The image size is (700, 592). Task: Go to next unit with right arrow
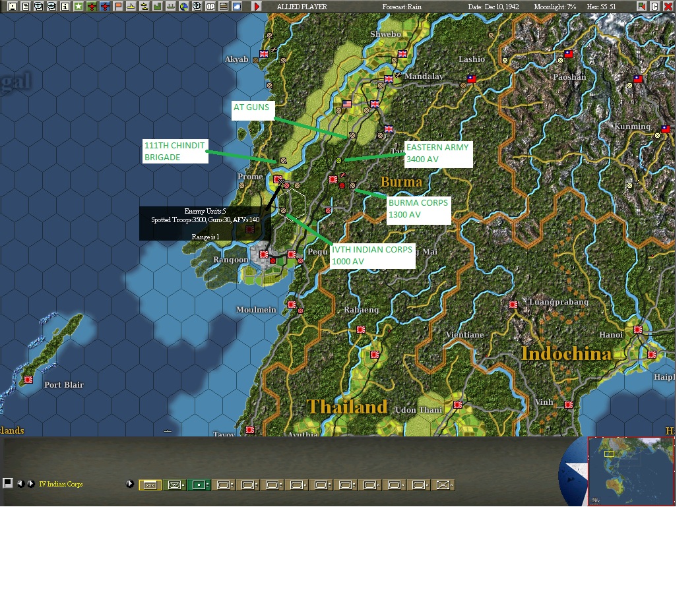31,484
